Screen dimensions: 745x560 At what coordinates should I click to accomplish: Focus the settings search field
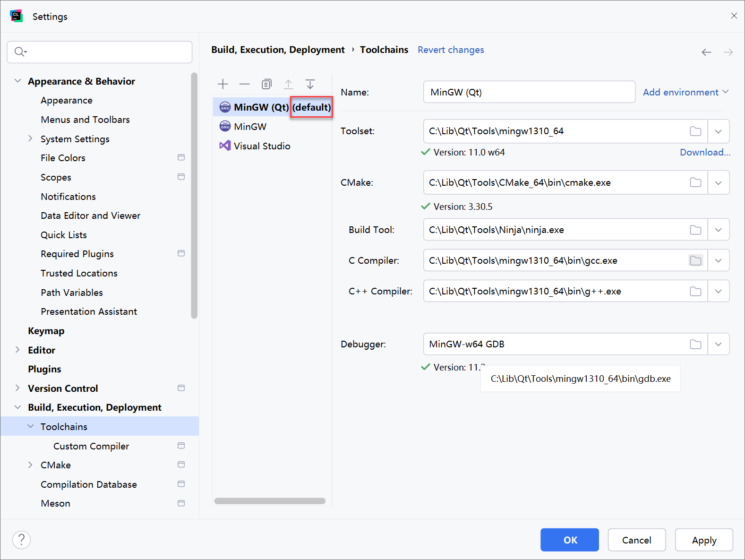(x=100, y=52)
